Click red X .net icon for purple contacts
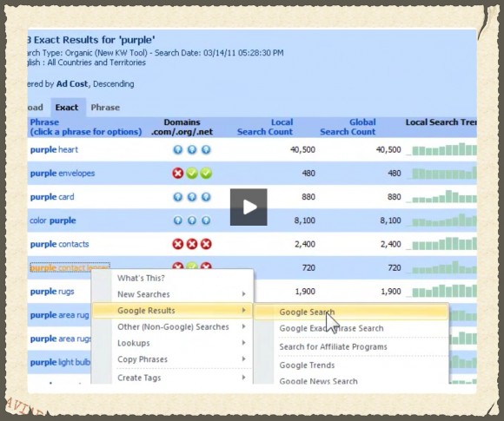The image size is (504, 421). (x=206, y=244)
